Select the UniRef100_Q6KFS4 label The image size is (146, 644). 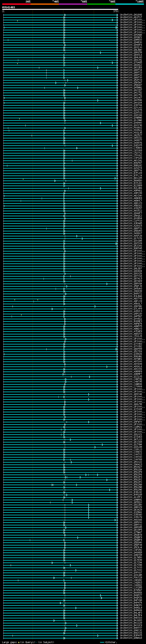pyautogui.click(x=131, y=70)
